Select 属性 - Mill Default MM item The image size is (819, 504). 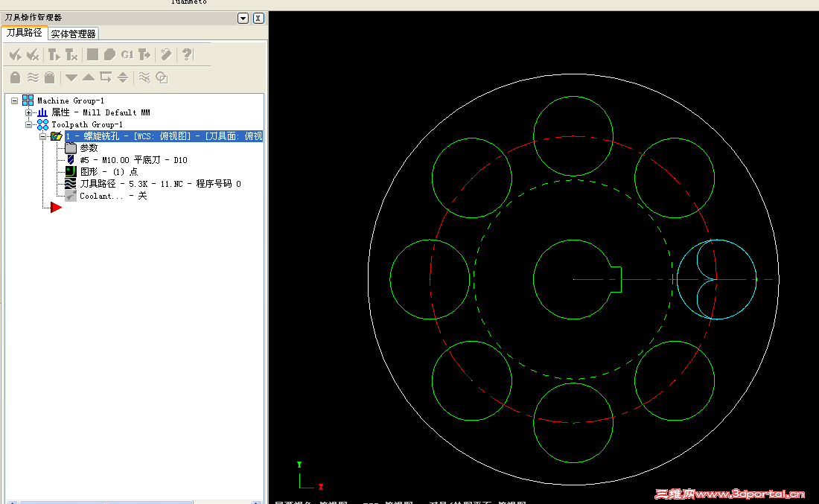pos(101,112)
